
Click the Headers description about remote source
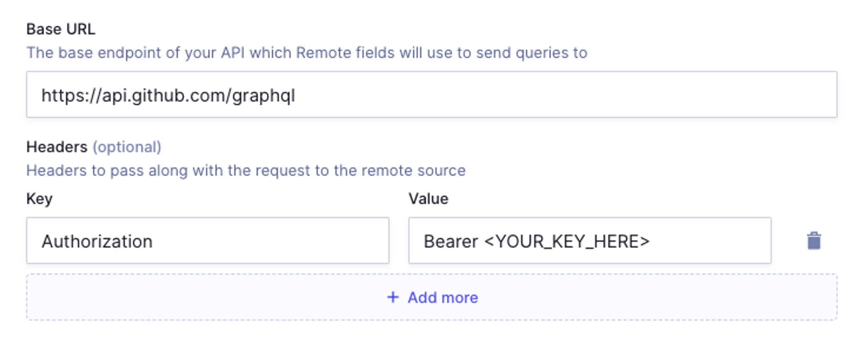tap(246, 171)
